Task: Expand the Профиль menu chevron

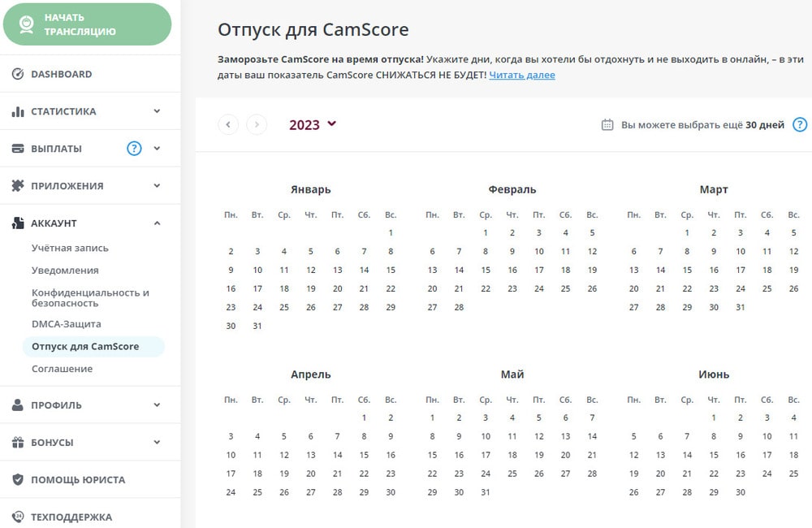Action: pyautogui.click(x=157, y=405)
